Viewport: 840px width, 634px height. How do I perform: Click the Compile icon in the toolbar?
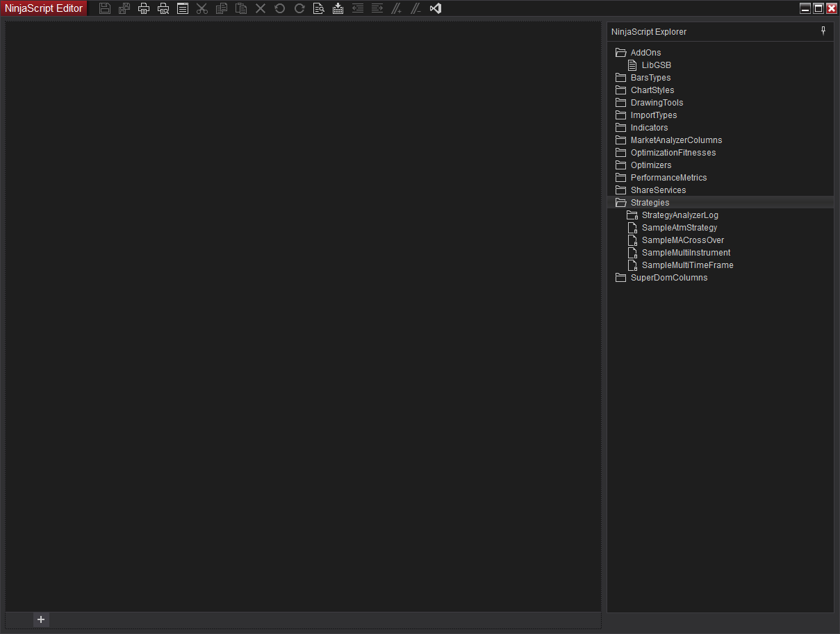point(338,8)
